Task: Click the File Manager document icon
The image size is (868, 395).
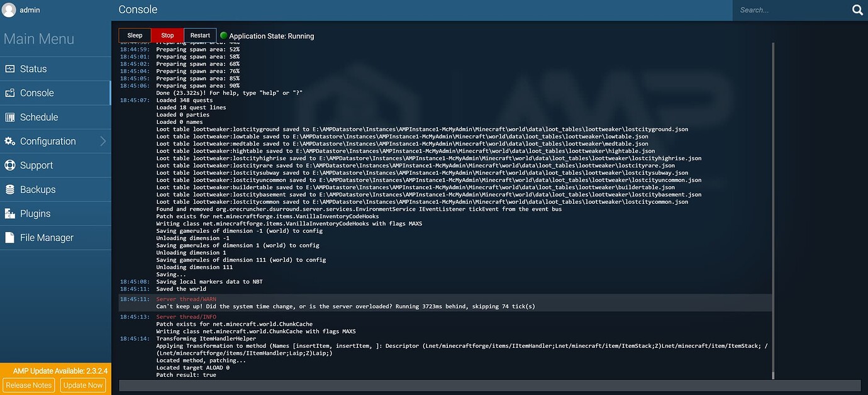Action: pos(9,238)
